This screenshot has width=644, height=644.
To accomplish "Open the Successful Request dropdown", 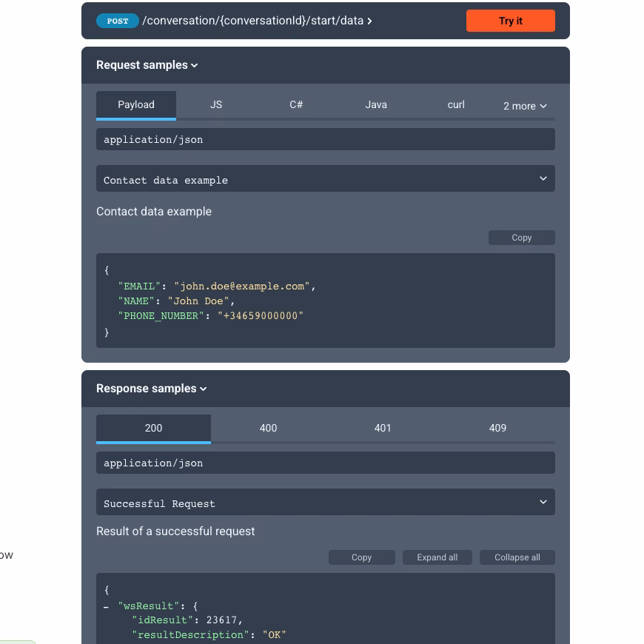I will (x=325, y=502).
